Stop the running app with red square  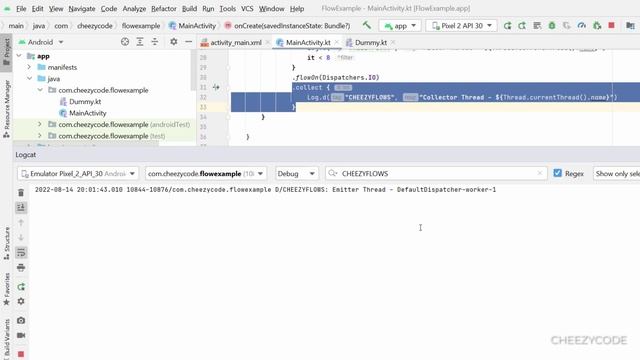(x=611, y=25)
